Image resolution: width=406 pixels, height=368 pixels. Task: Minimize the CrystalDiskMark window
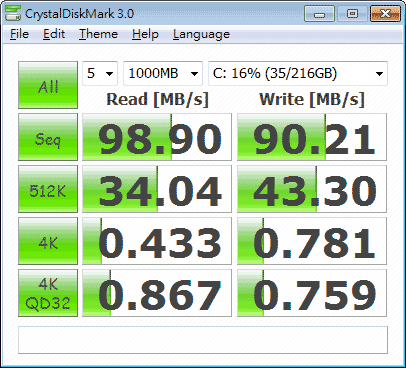[319, 14]
